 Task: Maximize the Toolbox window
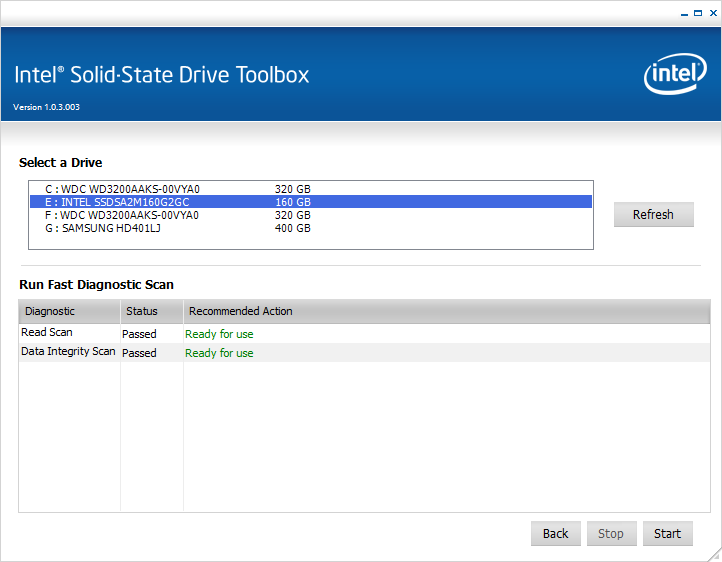[x=698, y=13]
